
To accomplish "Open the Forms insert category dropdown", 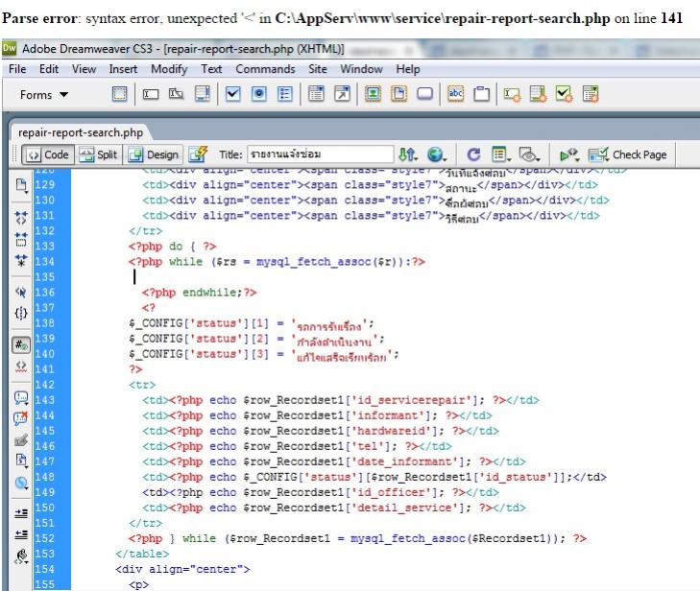I will 46,95.
